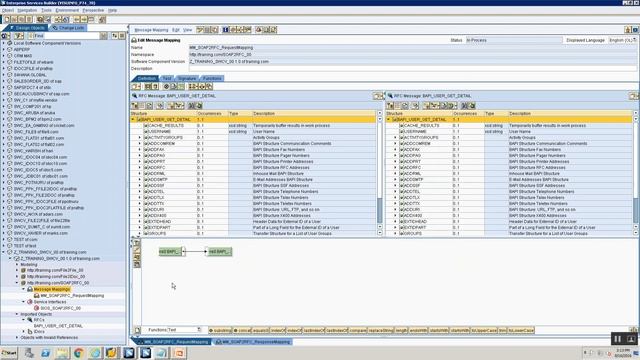Screen dimensions: 640x360
Task: Switch to MM_SOAP2RFC_RequestMapping bottom tab
Action: click(x=173, y=342)
